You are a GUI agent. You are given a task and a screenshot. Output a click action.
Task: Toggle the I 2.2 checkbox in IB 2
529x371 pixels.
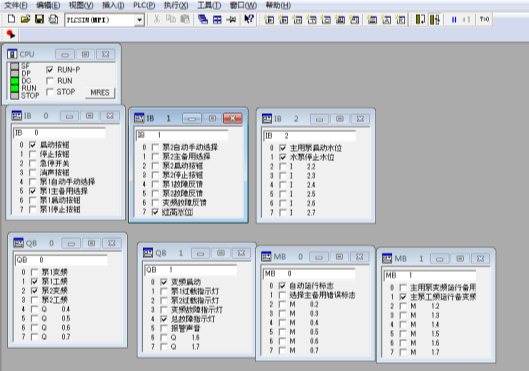pyautogui.click(x=283, y=166)
